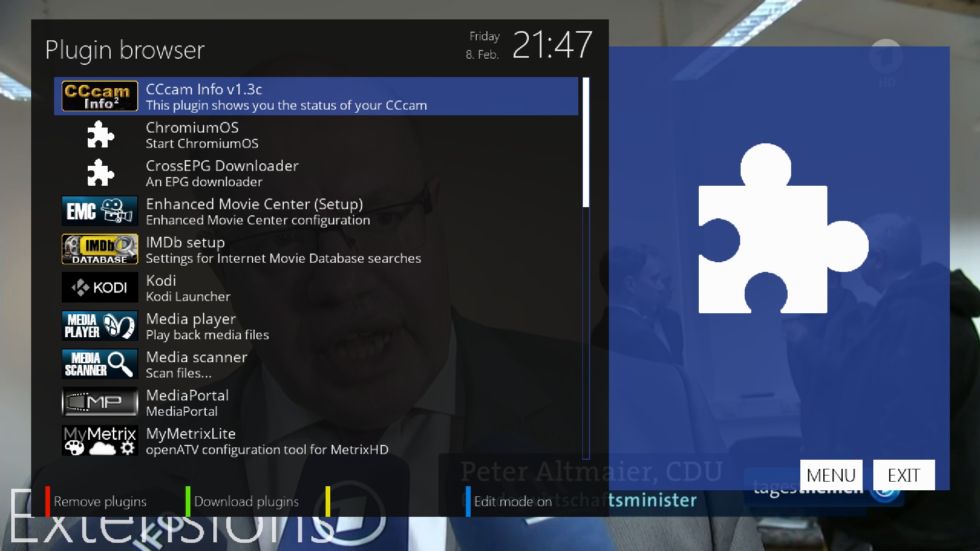Screen dimensions: 980x551
Task: Click Edit mode on blue action
Action: point(513,502)
